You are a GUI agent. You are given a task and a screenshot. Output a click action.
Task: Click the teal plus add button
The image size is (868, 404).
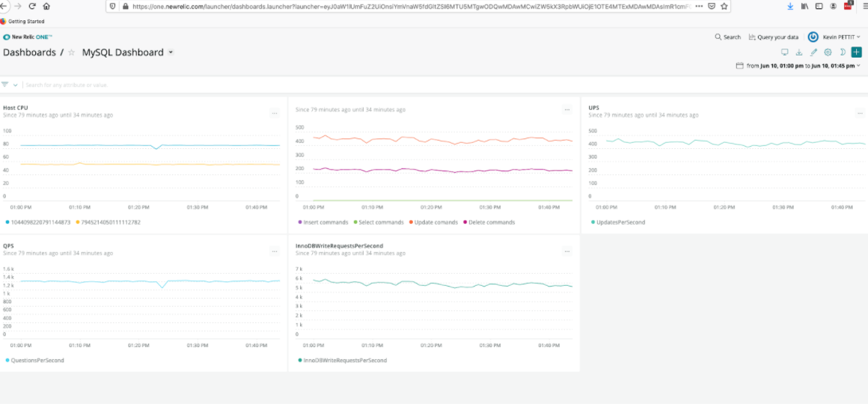pos(856,52)
